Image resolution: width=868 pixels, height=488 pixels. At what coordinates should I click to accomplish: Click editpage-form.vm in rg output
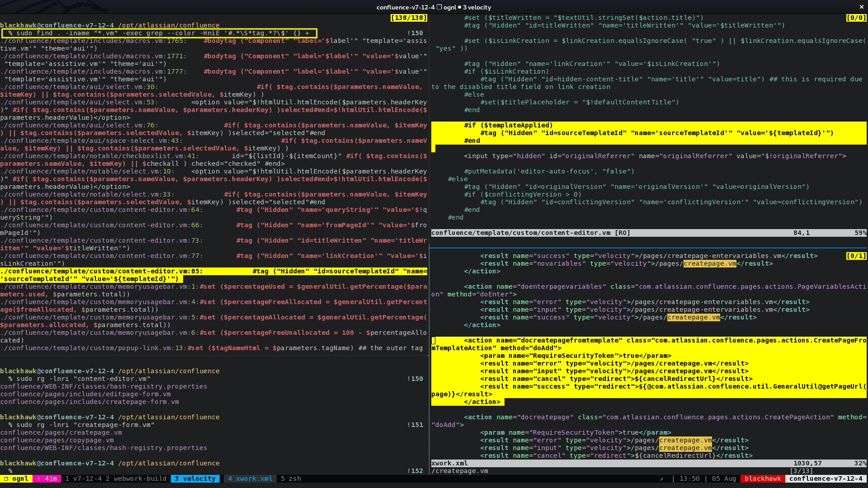click(x=85, y=394)
